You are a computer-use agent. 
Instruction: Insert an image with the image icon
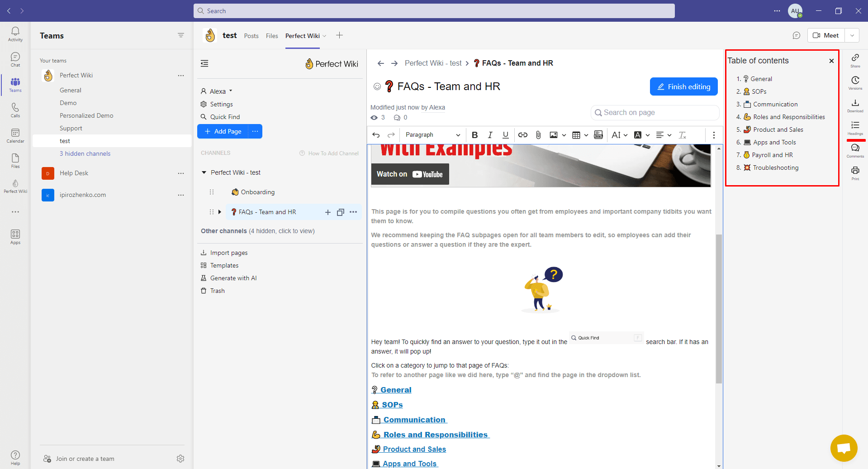click(553, 135)
